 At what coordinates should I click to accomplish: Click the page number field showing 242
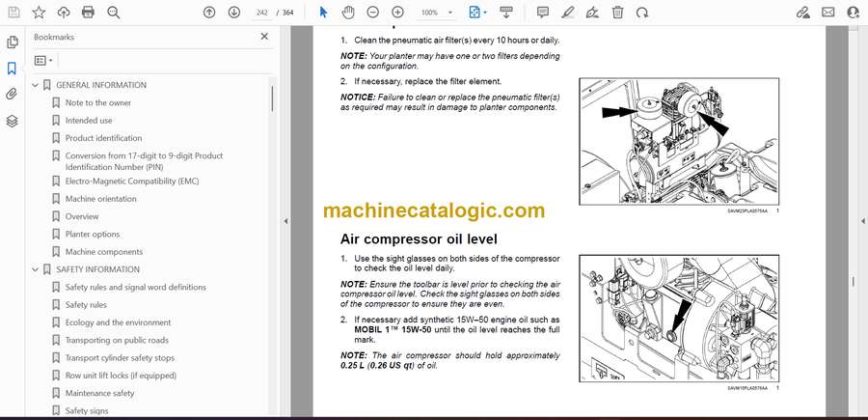point(263,13)
